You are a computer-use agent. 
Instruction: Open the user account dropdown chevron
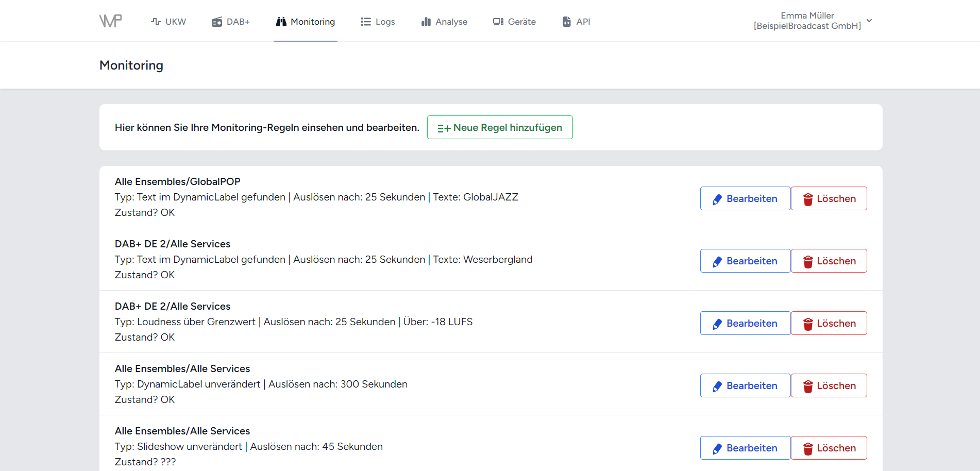click(x=869, y=21)
